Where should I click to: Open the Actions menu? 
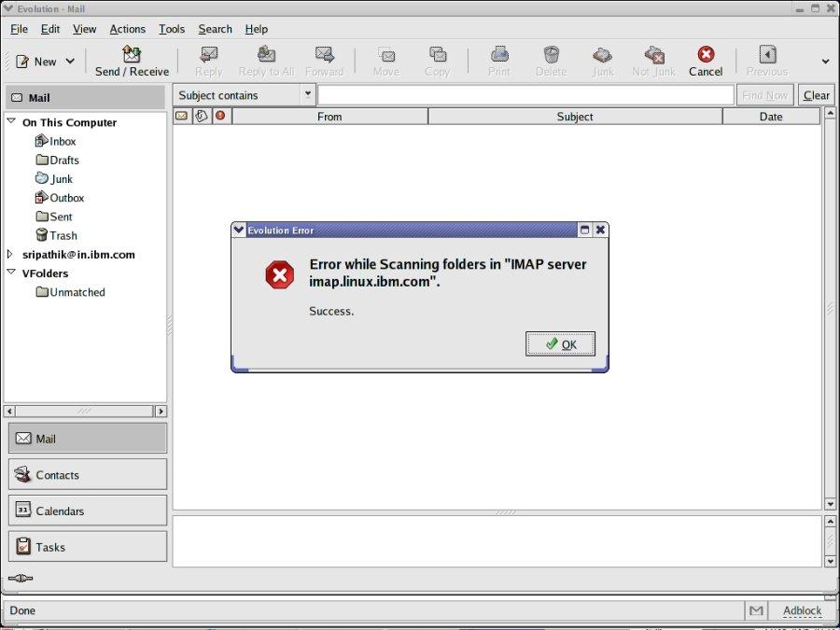pyautogui.click(x=128, y=29)
